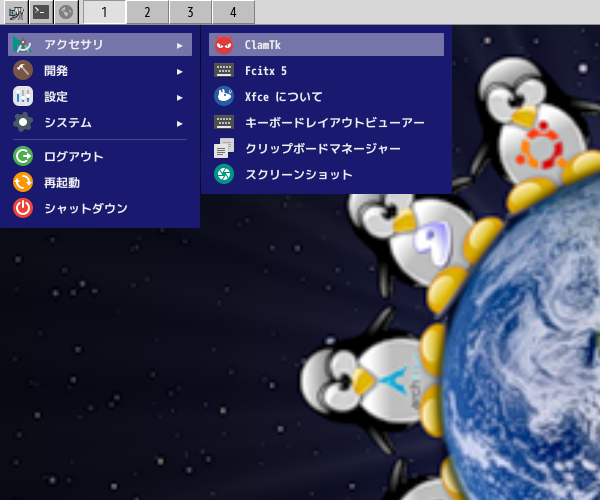Open Xfce について entry
The width and height of the screenshot is (600, 500).
tap(326, 97)
